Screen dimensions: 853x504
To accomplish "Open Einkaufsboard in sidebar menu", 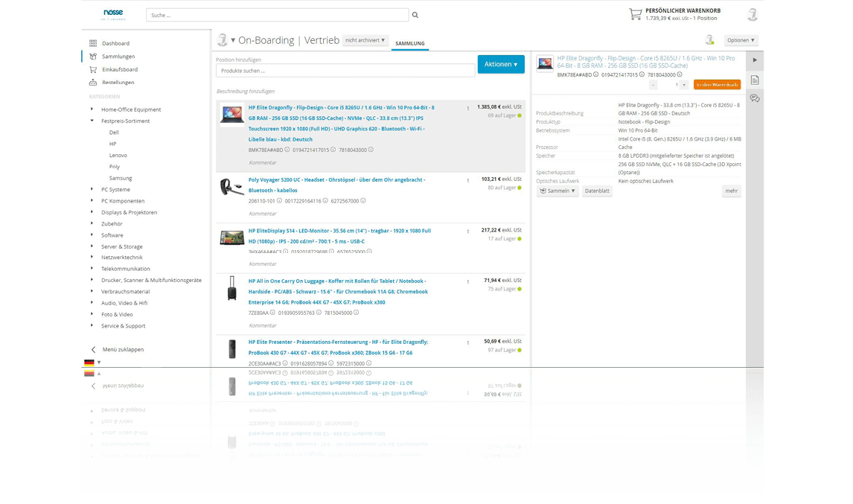I will 120,69.
